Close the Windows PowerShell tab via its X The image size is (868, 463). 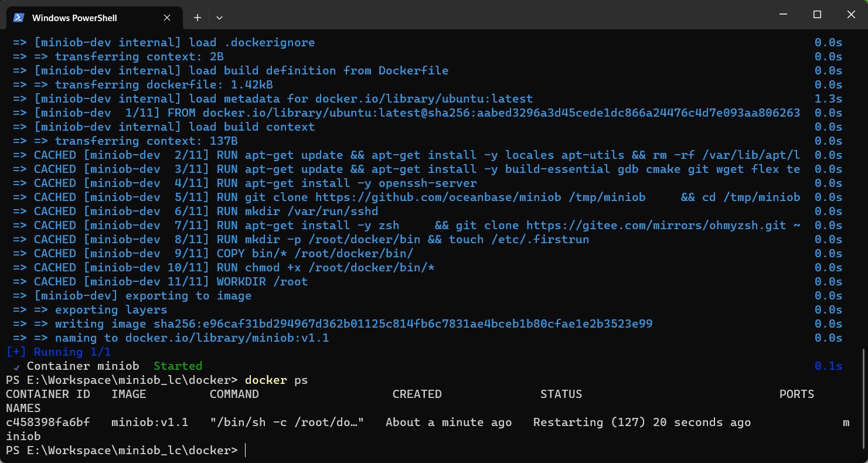coord(166,18)
